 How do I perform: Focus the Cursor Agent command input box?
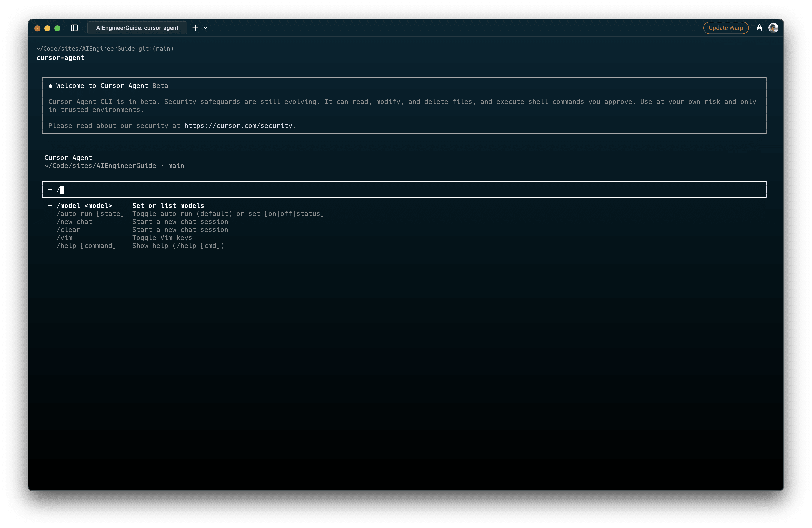pyautogui.click(x=404, y=190)
